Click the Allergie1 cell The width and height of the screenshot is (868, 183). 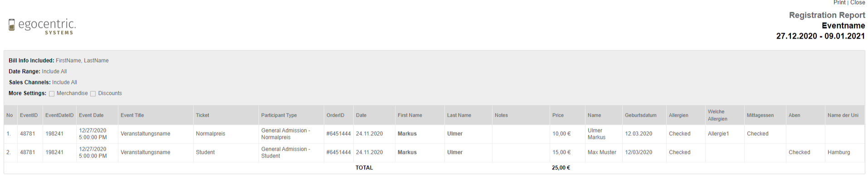coord(718,134)
